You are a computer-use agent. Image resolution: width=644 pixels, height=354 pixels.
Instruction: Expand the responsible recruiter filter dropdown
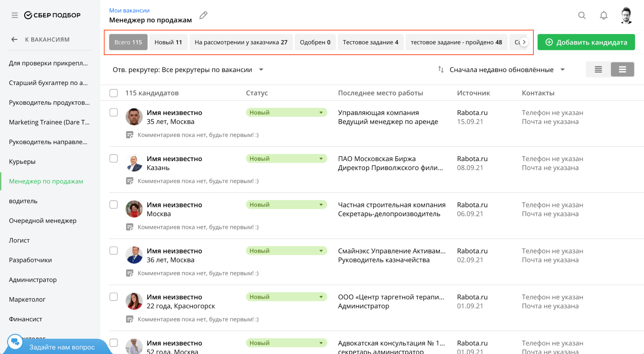(261, 70)
